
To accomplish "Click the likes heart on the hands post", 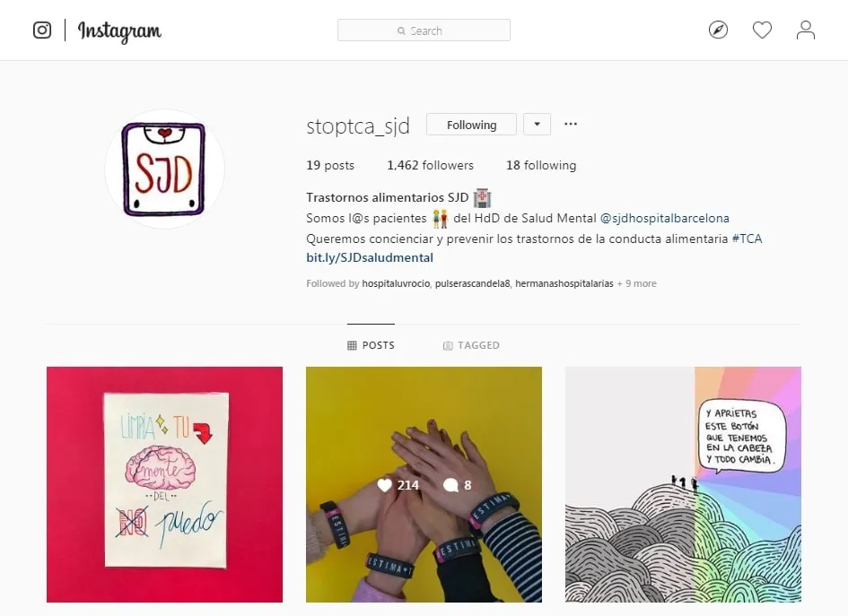I will pyautogui.click(x=384, y=485).
